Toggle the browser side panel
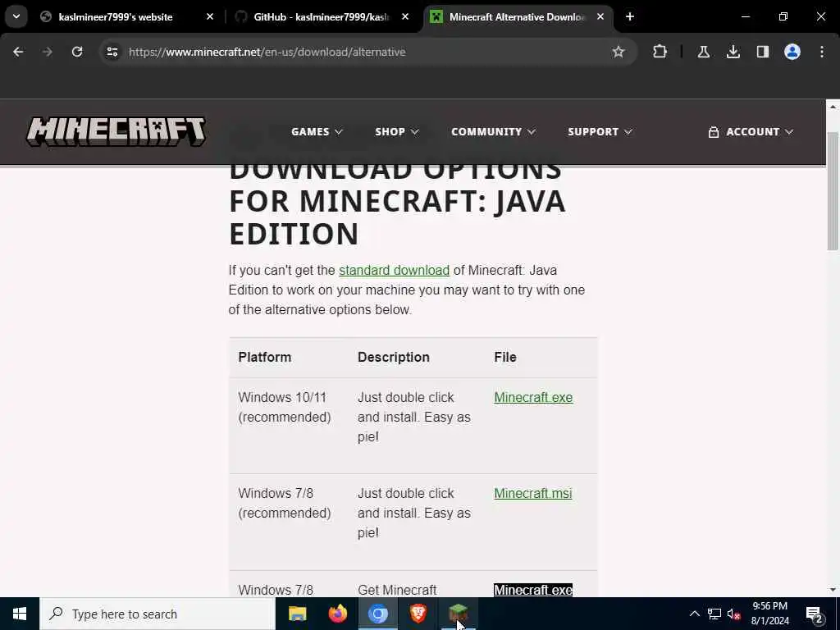The width and height of the screenshot is (840, 630). [x=762, y=52]
